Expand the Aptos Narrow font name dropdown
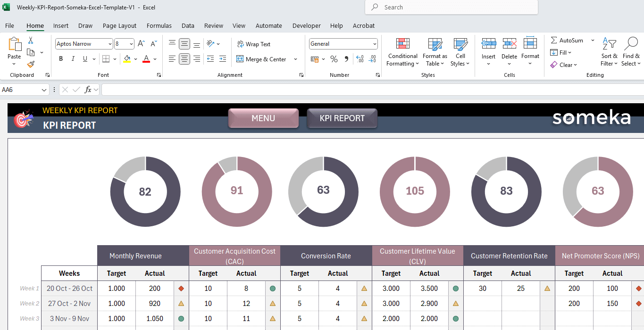644x330 pixels. click(110, 44)
